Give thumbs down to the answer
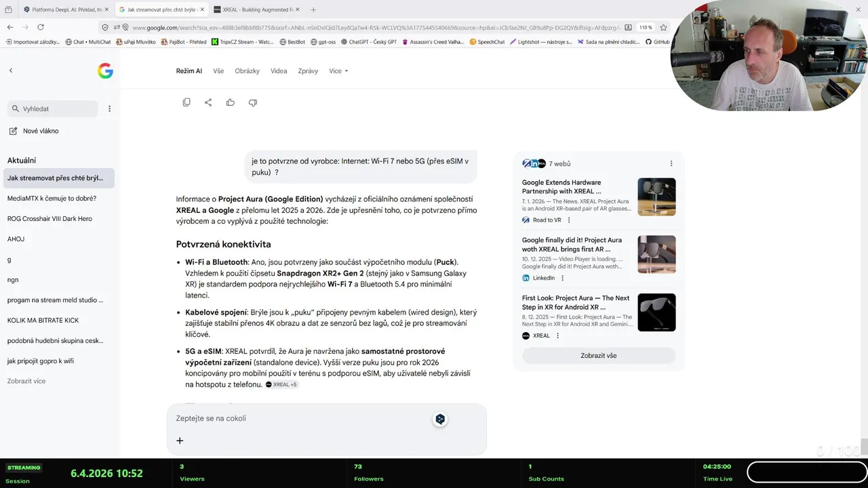 click(253, 102)
